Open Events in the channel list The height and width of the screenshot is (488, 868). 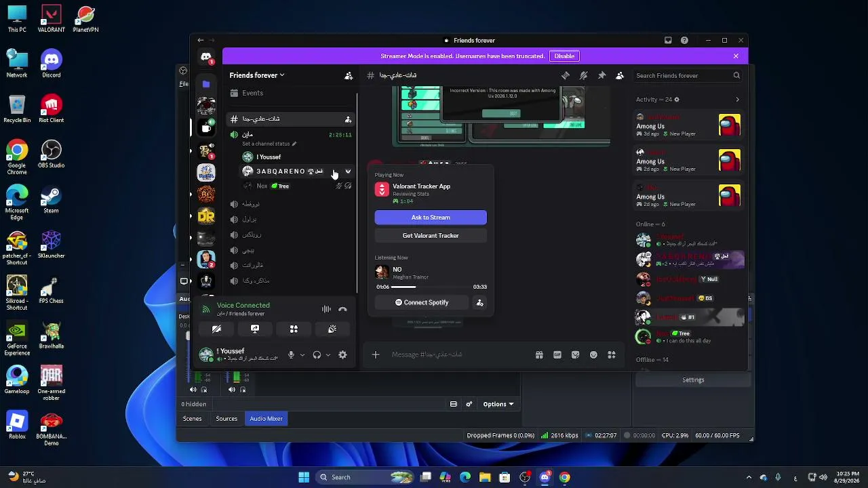tap(292, 93)
